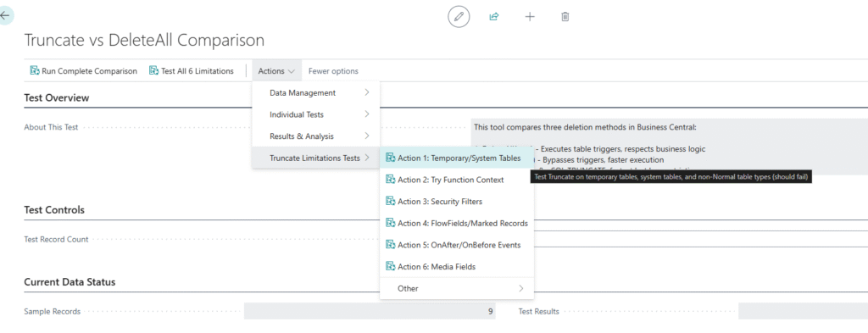Click Fewer options
This screenshot has width=868, height=333.
tap(333, 71)
